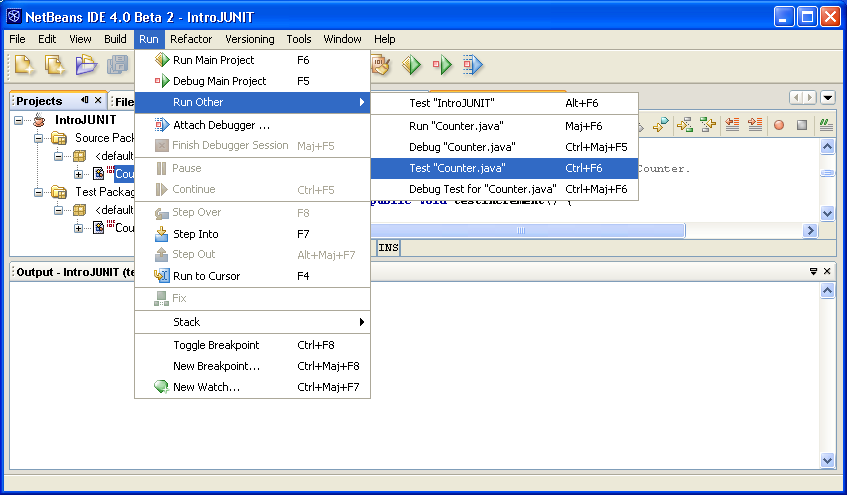Image resolution: width=847 pixels, height=495 pixels.
Task: Click the shift line right icon
Action: coord(755,125)
